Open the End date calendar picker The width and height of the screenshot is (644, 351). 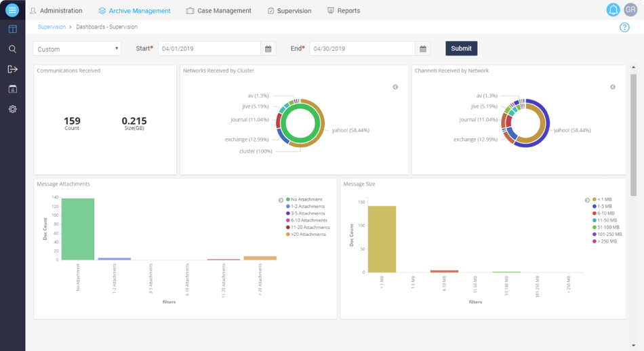[x=423, y=49]
